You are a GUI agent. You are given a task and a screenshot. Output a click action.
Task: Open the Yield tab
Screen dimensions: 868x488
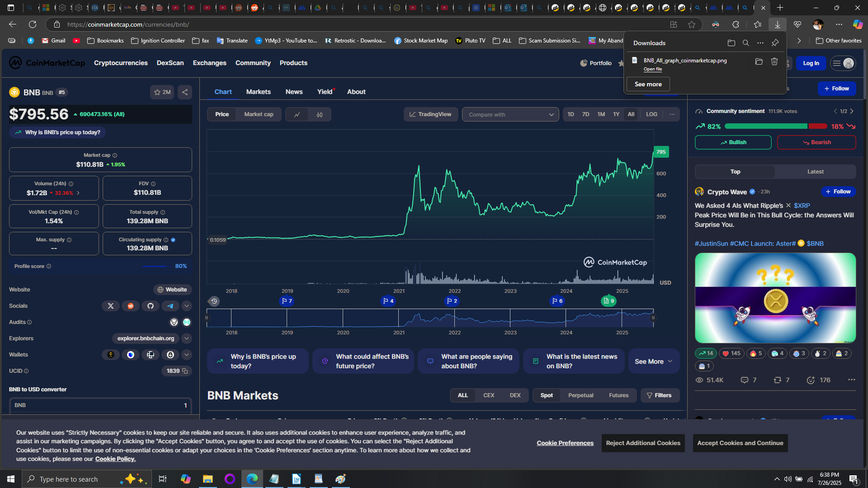click(x=325, y=92)
